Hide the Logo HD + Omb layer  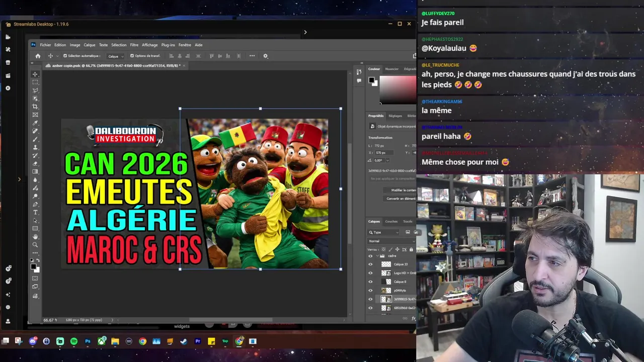371,273
